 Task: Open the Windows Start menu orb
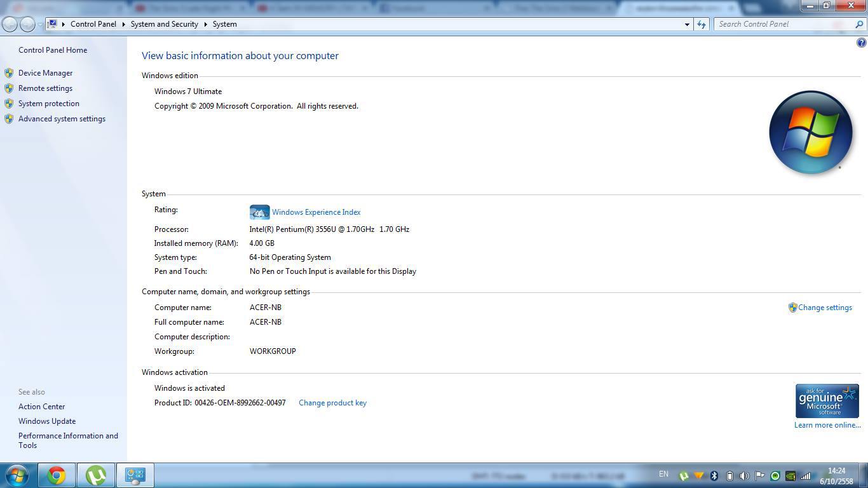pyautogui.click(x=17, y=475)
